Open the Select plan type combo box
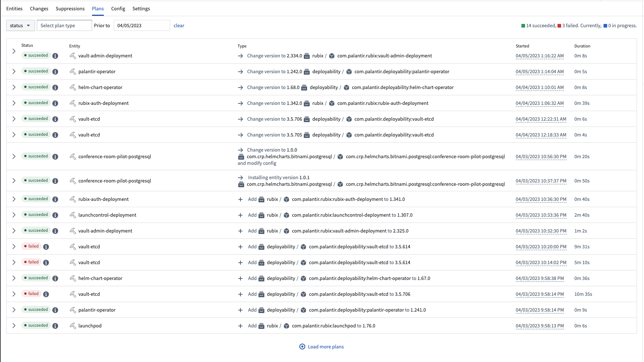 click(64, 25)
